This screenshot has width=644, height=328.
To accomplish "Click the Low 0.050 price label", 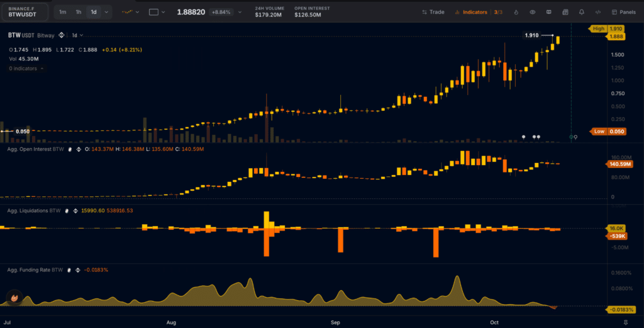I will click(x=608, y=132).
